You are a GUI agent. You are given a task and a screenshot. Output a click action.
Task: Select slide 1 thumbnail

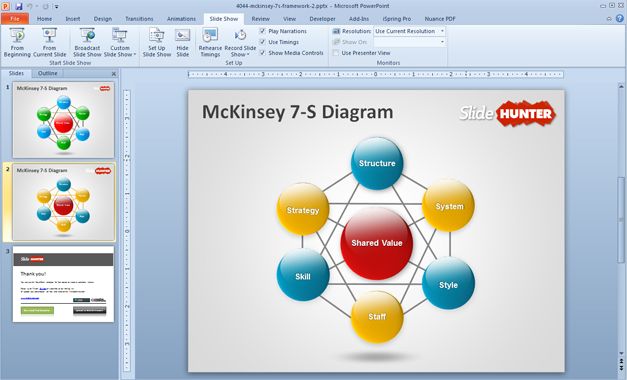pyautogui.click(x=63, y=120)
